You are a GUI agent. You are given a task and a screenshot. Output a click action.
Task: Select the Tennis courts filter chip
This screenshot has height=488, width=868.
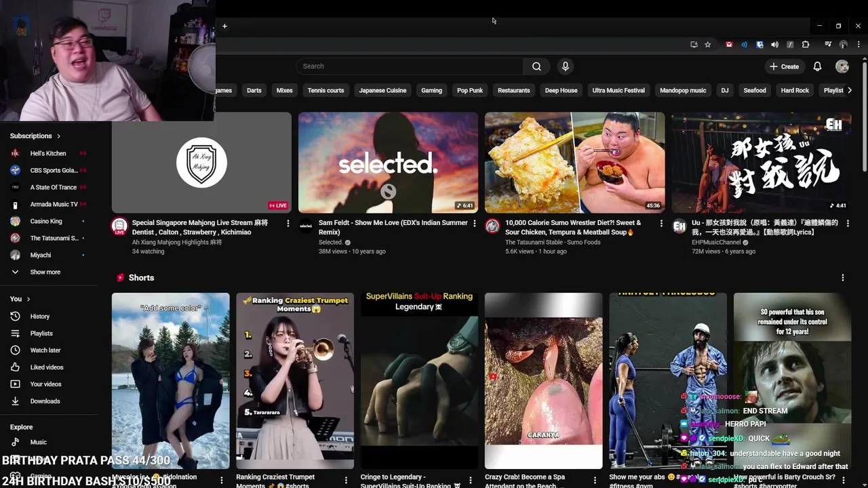tap(325, 90)
